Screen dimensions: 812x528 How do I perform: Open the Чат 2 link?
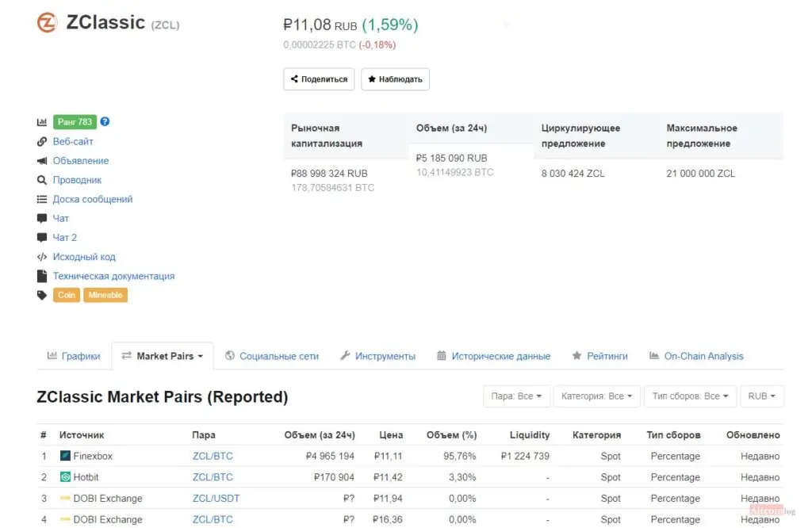pyautogui.click(x=65, y=238)
